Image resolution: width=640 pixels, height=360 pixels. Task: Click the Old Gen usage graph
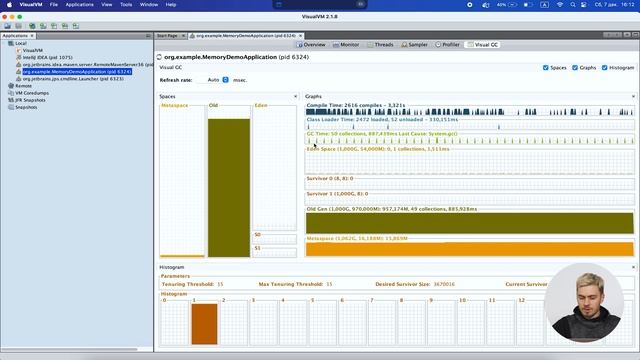(469, 223)
